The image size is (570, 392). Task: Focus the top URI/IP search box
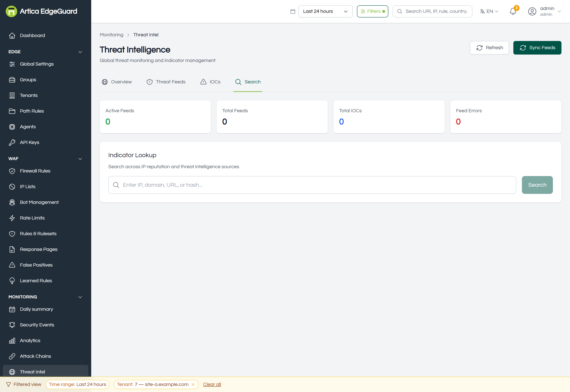[432, 11]
